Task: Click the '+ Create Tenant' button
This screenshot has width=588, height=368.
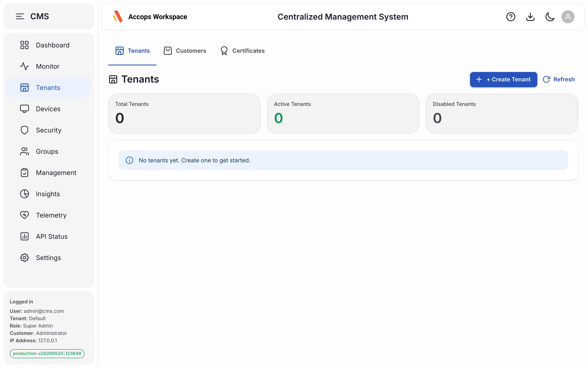Action: coord(503,79)
